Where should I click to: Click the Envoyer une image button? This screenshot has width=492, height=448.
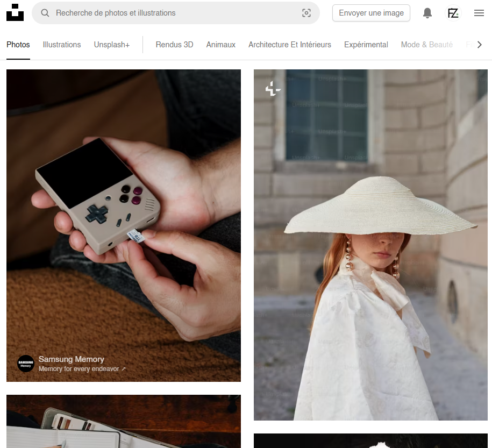click(x=371, y=13)
